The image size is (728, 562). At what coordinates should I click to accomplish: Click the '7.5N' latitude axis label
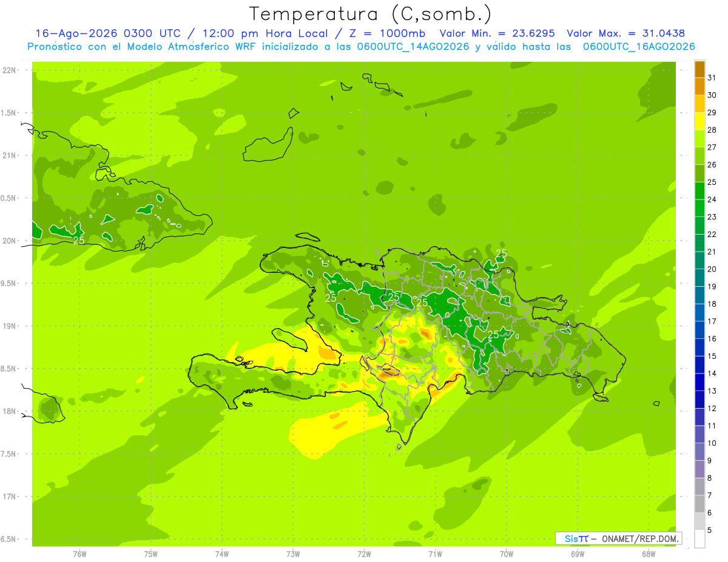click(9, 454)
